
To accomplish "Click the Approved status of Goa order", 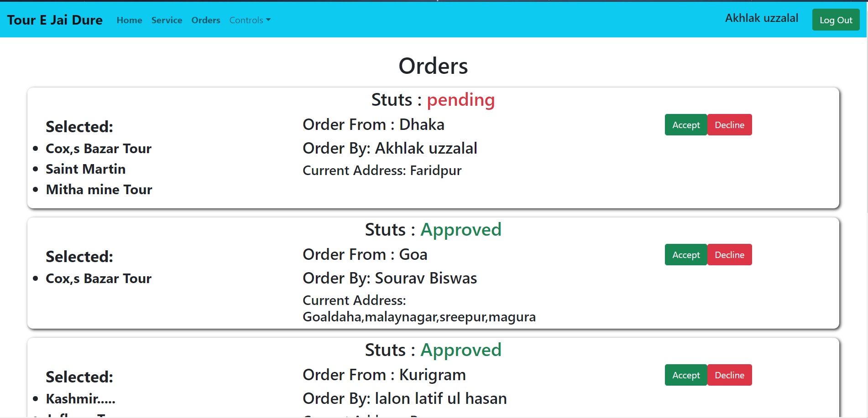I will 460,230.
